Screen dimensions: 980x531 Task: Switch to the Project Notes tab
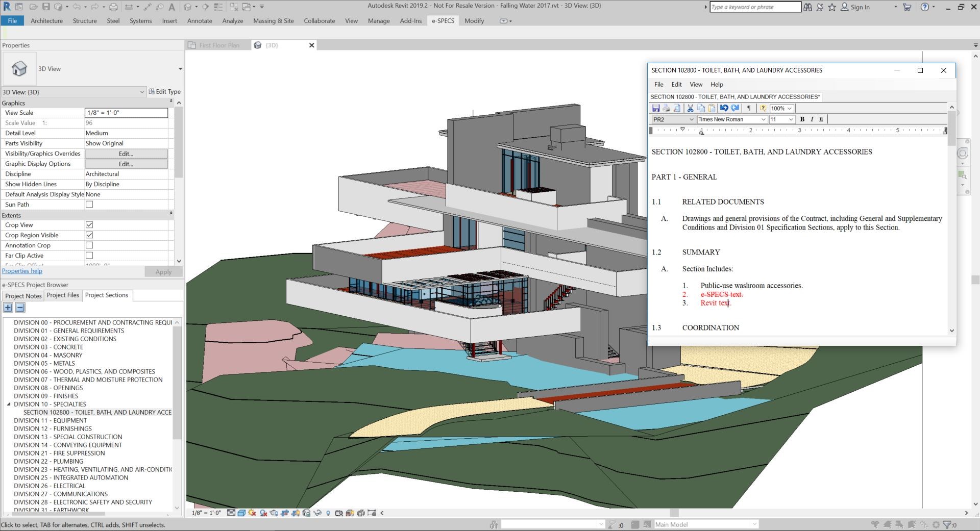23,296
